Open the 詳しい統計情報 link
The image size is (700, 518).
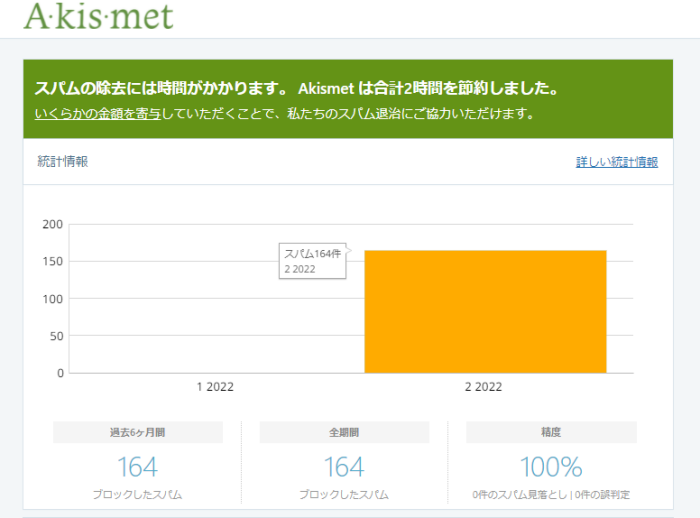coord(616,162)
